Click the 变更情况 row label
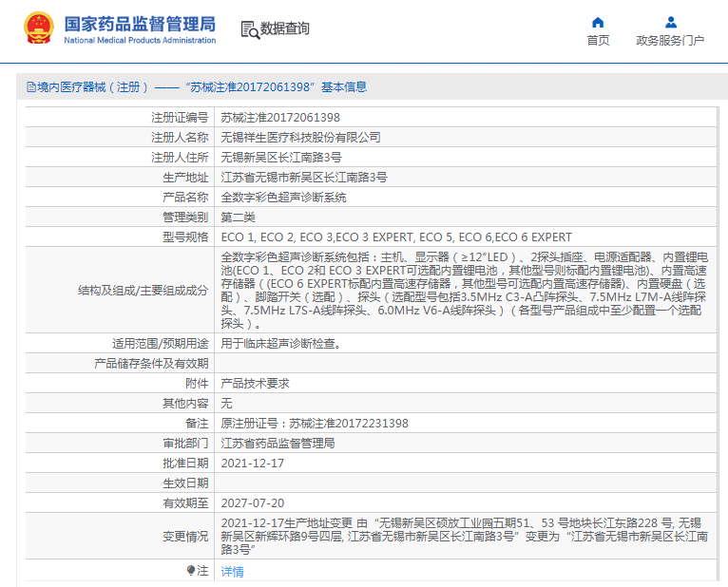Image resolution: width=728 pixels, height=587 pixels. click(185, 537)
